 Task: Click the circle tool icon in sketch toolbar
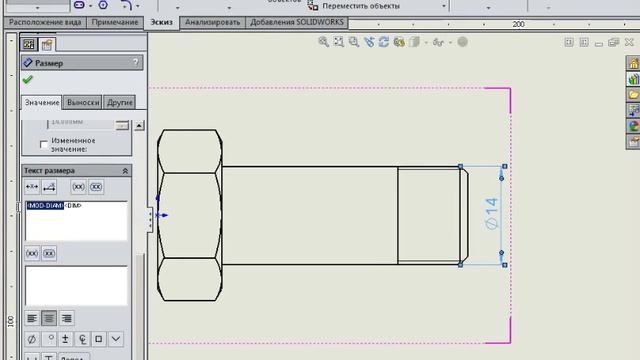click(103, 5)
